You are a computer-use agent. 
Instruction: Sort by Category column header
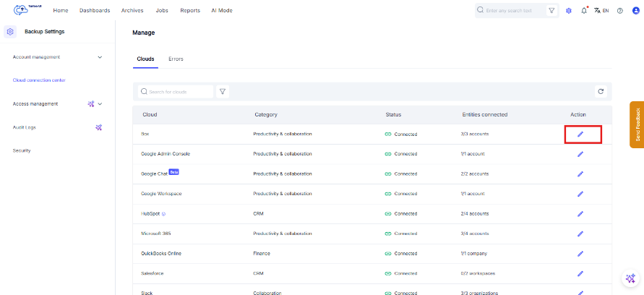click(x=266, y=115)
